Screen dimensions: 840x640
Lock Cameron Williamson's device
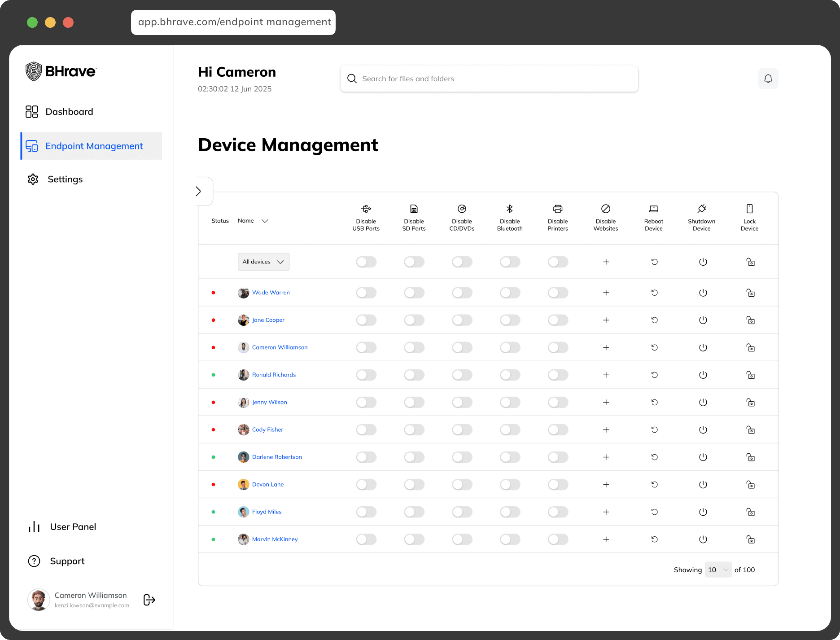coord(750,347)
